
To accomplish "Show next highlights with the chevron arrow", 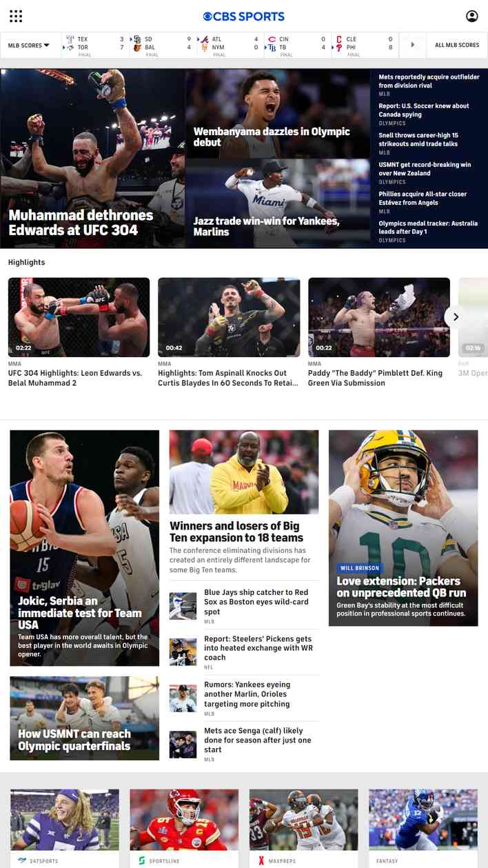I will click(x=456, y=316).
